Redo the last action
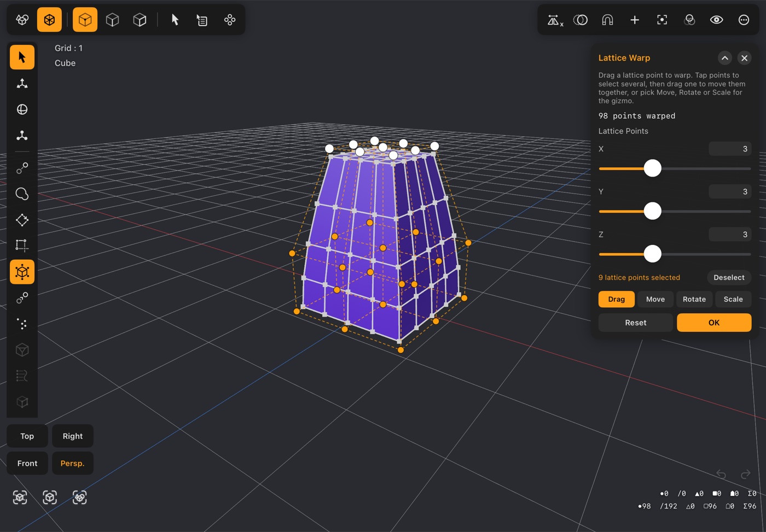The height and width of the screenshot is (532, 766). point(745,474)
